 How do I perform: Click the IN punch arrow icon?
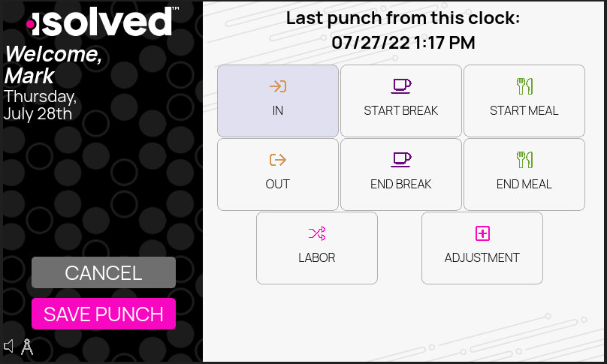coord(278,86)
